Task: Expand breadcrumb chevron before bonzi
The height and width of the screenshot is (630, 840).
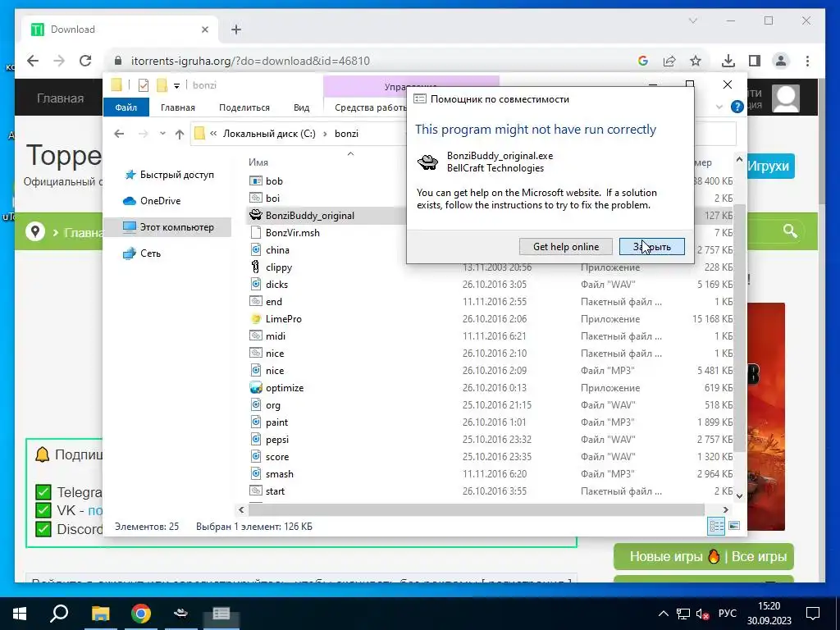Action: [x=325, y=134]
